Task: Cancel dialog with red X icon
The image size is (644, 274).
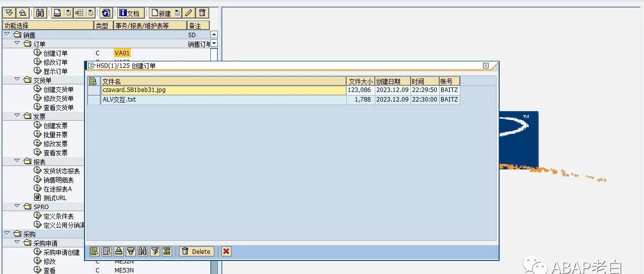Action: coord(226,251)
